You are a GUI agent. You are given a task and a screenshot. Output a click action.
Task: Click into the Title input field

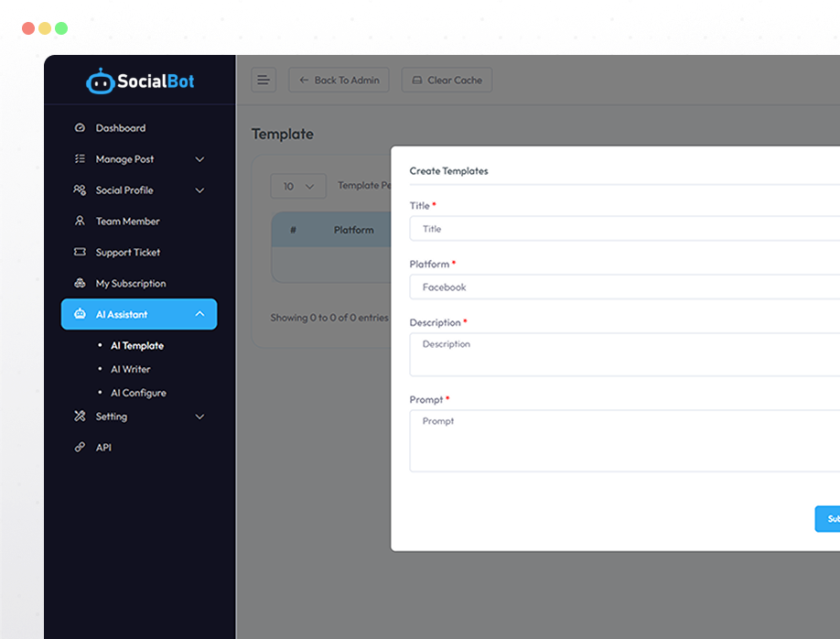coord(624,229)
